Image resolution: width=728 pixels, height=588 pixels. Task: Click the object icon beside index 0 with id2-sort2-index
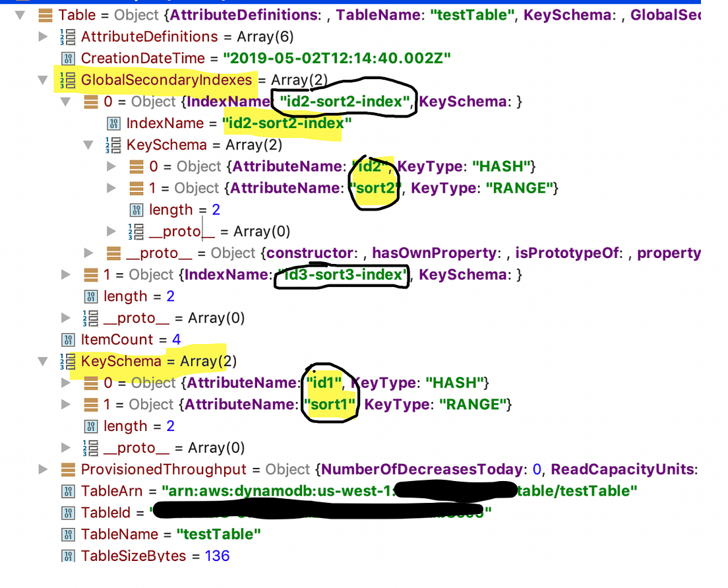(x=90, y=102)
